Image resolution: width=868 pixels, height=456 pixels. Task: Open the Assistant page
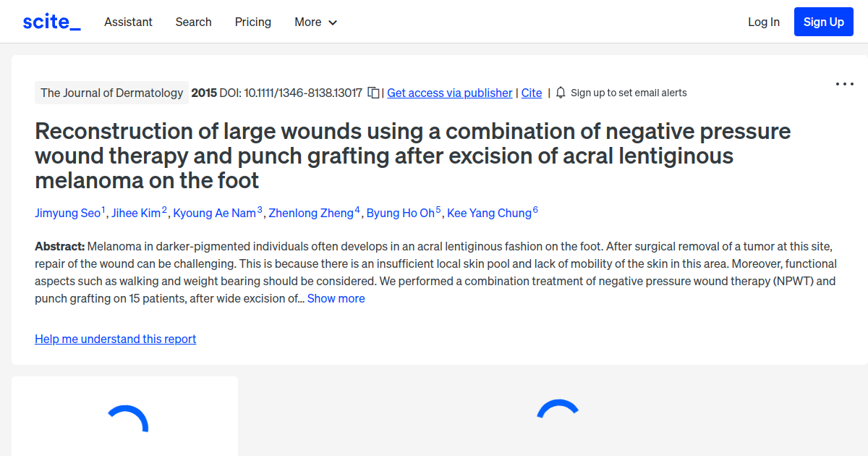click(128, 22)
